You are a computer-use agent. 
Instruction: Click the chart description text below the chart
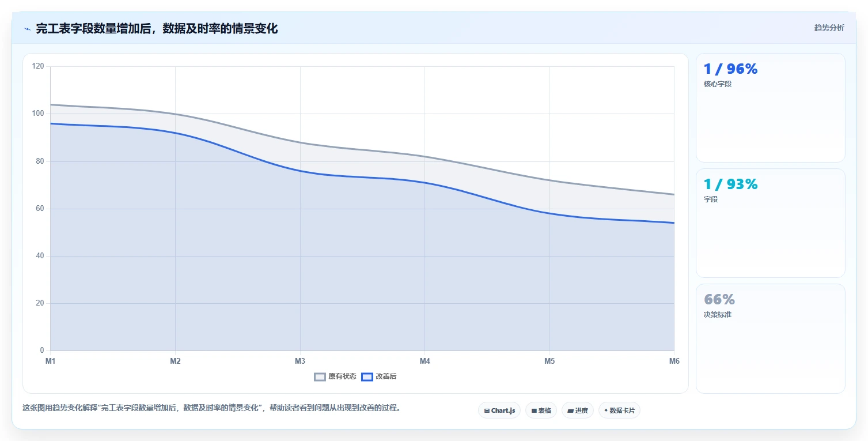pos(211,408)
